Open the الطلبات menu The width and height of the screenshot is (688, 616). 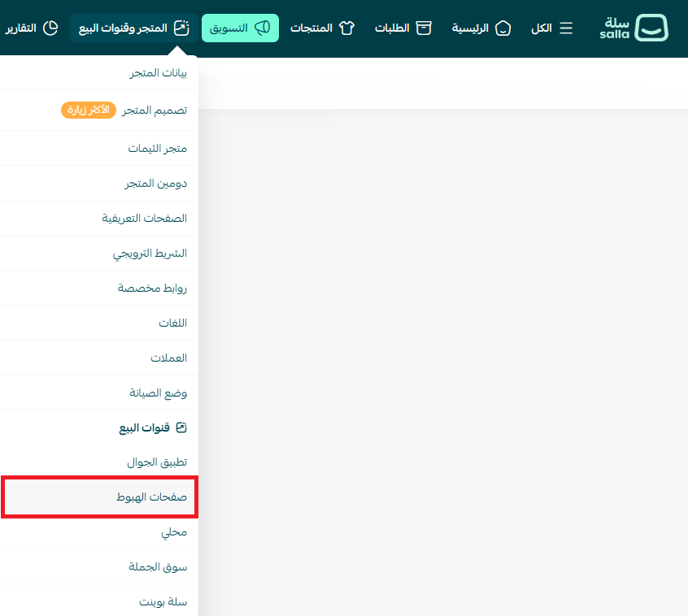click(403, 28)
